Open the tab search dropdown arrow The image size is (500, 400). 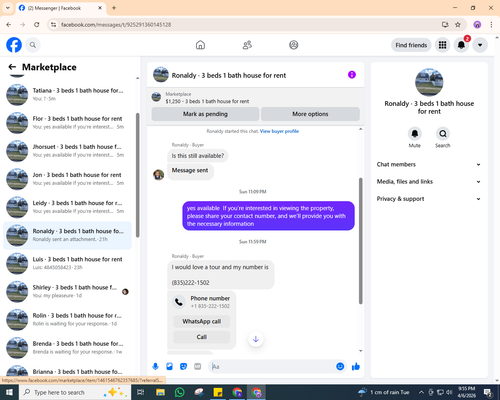(8, 8)
